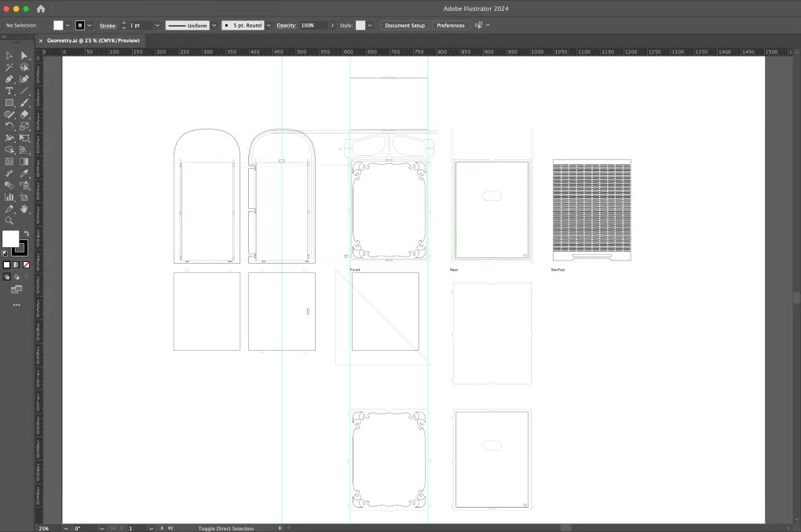Select the Free Transform tool
Screen dimensions: 801x532
pyautogui.click(x=24, y=138)
